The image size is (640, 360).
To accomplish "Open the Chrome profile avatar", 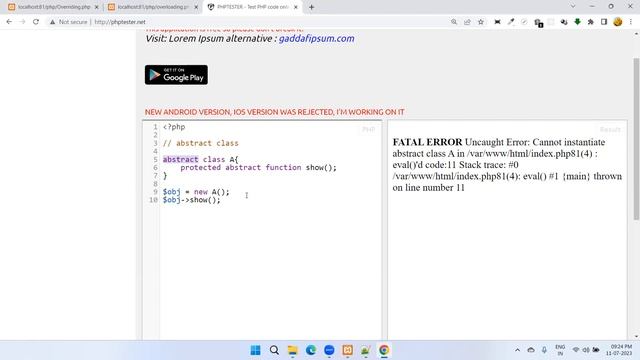I will tap(618, 22).
